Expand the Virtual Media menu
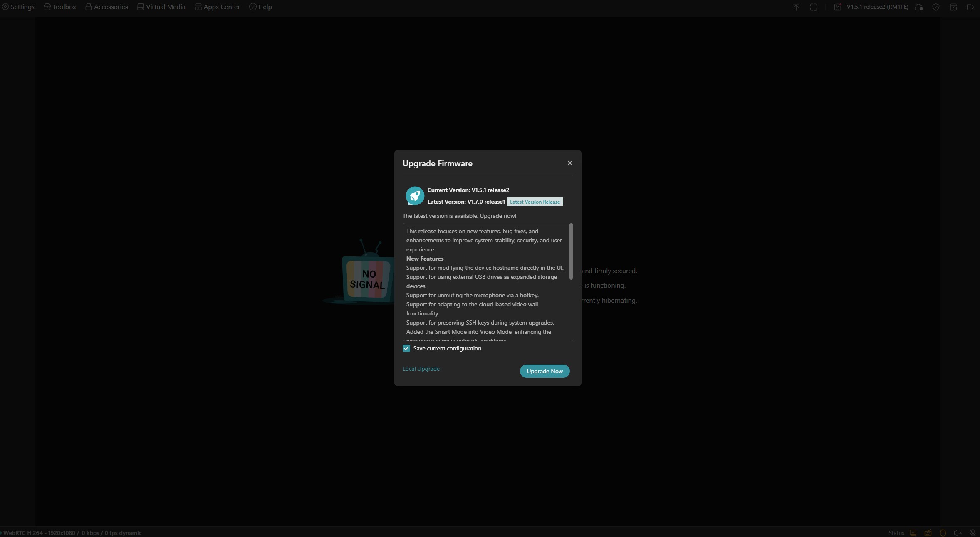Viewport: 980px width, 537px height. (161, 7)
